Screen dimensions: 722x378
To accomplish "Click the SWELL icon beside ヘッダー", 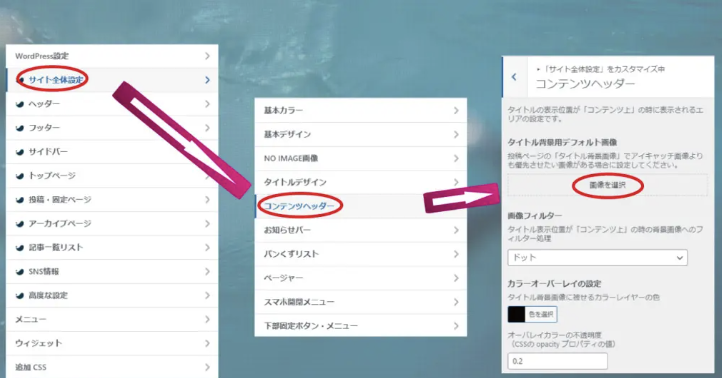I will (20, 105).
